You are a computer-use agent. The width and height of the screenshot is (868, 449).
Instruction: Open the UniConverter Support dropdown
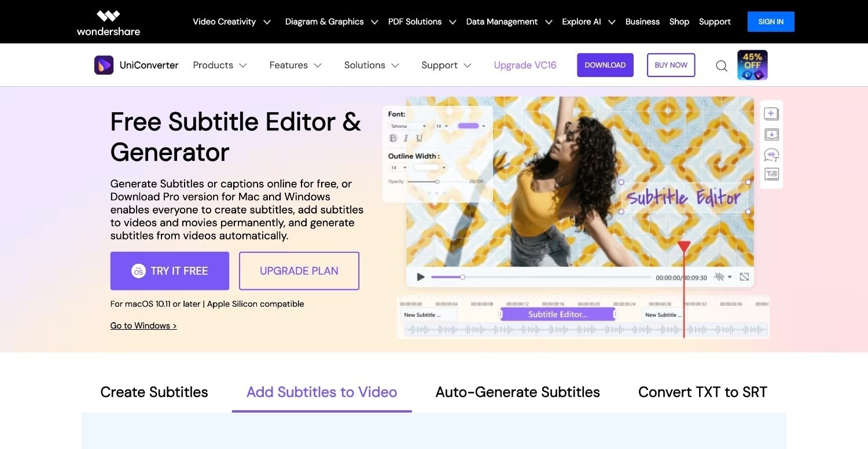446,65
